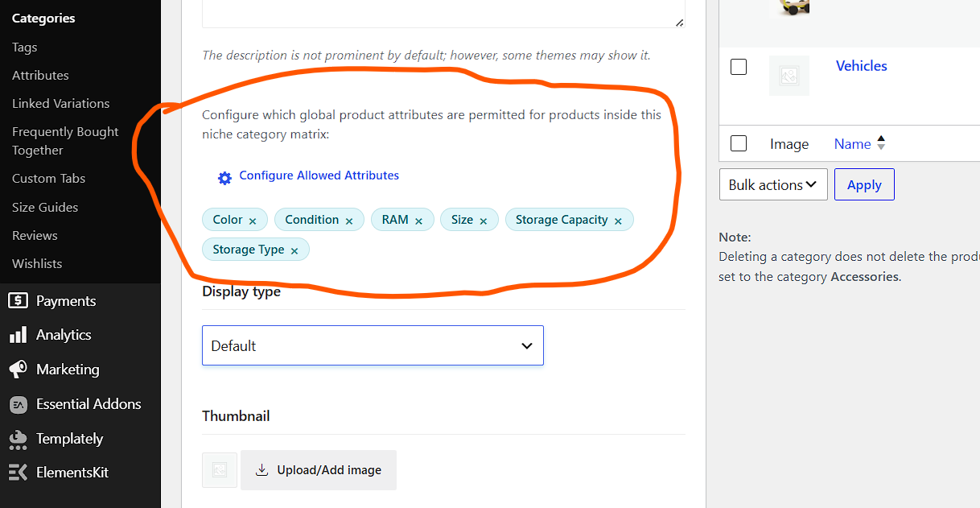
Task: Open the Display type dropdown
Action: click(373, 345)
